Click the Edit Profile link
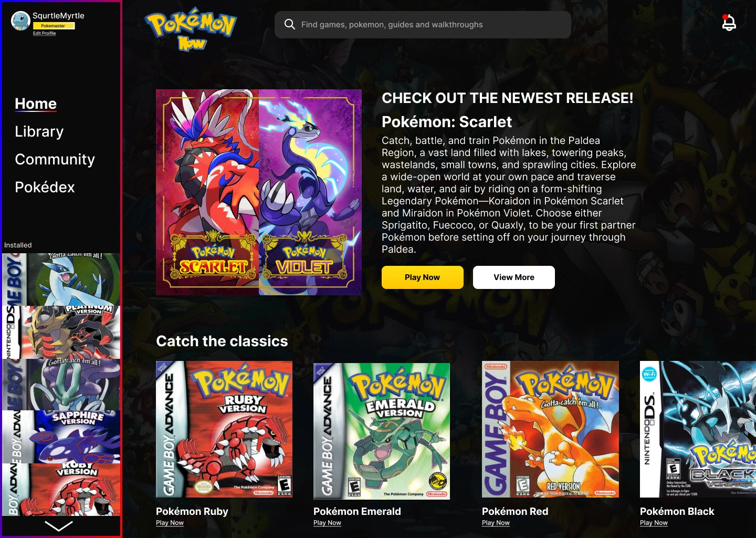756x538 pixels. click(x=44, y=33)
